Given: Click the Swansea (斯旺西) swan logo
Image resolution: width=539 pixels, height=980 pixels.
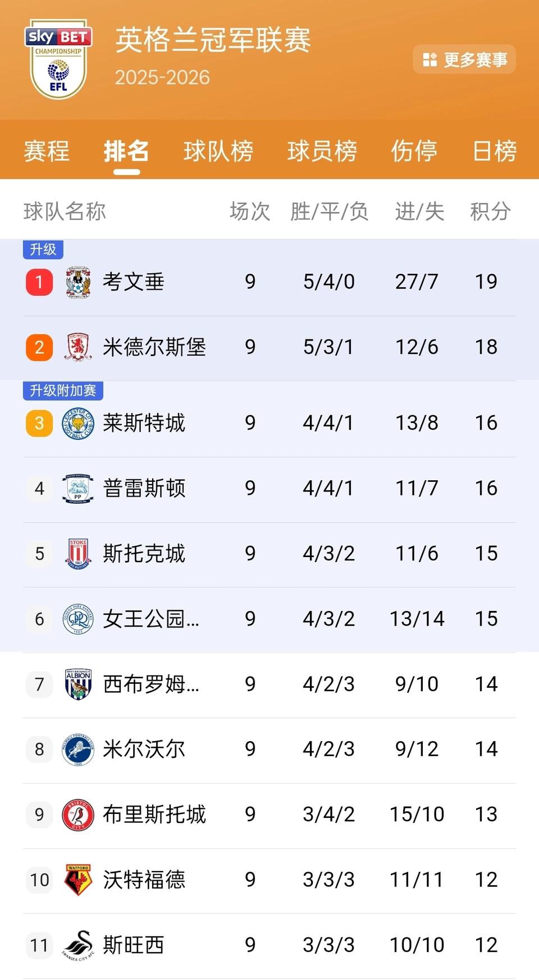Looking at the screenshot, I should pos(78,945).
